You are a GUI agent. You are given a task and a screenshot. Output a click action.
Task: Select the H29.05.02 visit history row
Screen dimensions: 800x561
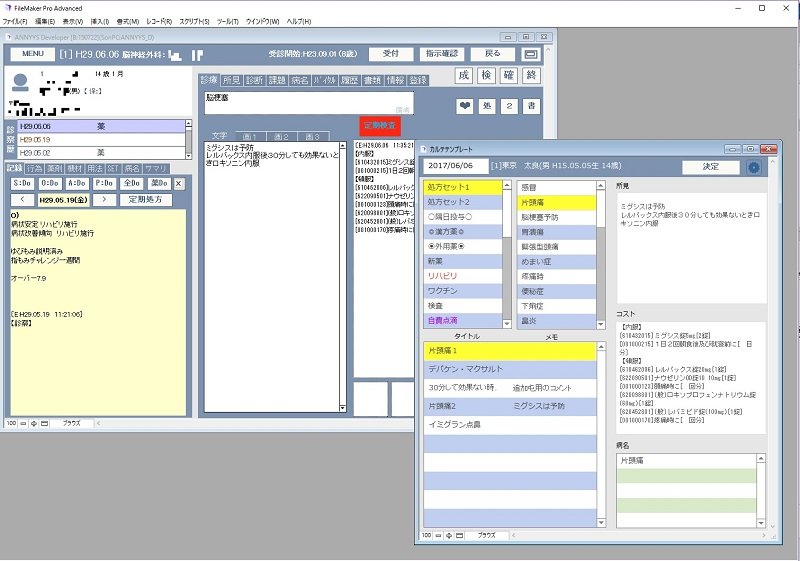[x=101, y=152]
